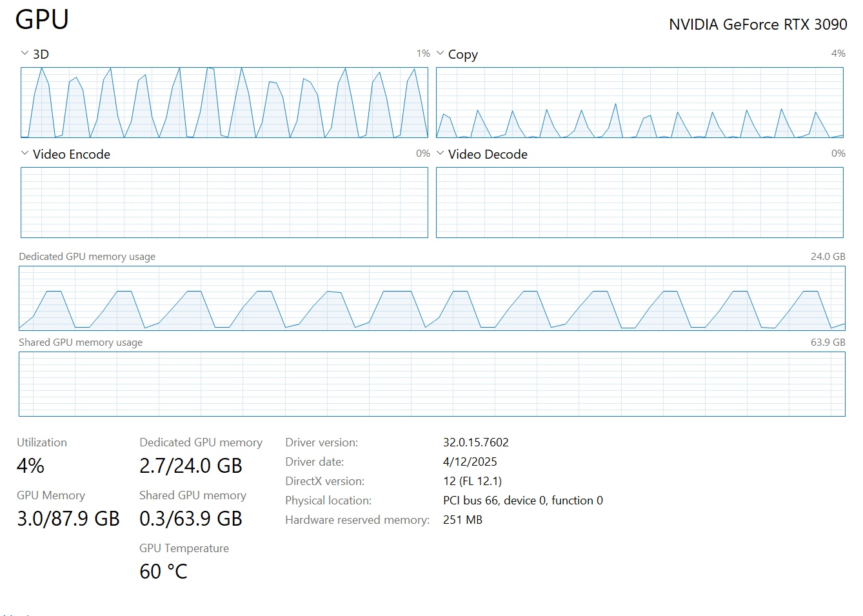Click the NVIDIA GeForce RTX 3090 name
Screen dimensions: 863x616
point(757,25)
